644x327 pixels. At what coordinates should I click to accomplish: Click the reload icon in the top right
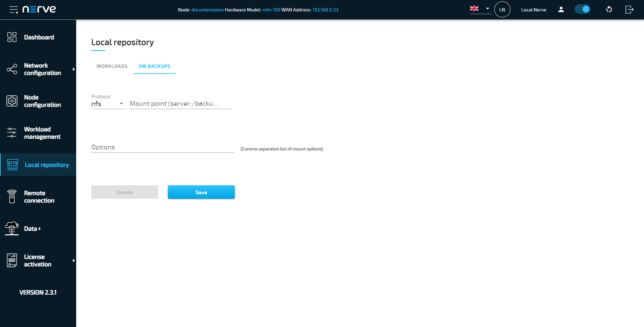(x=609, y=9)
